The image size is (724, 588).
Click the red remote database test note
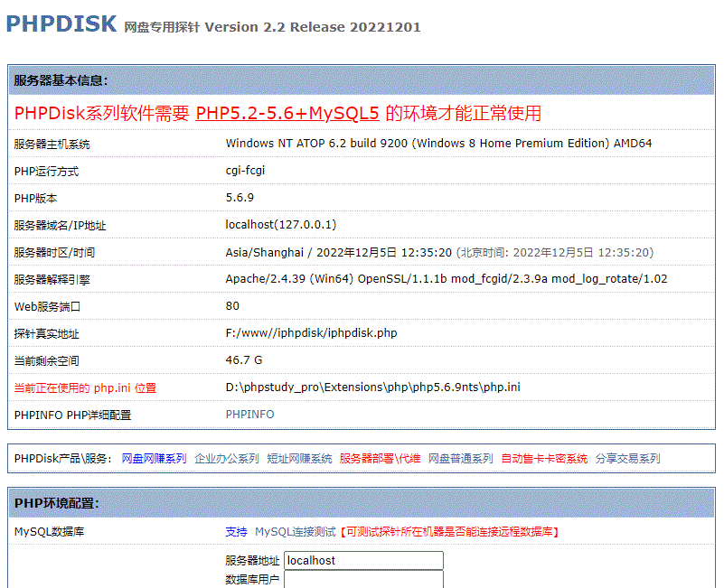pyautogui.click(x=450, y=532)
